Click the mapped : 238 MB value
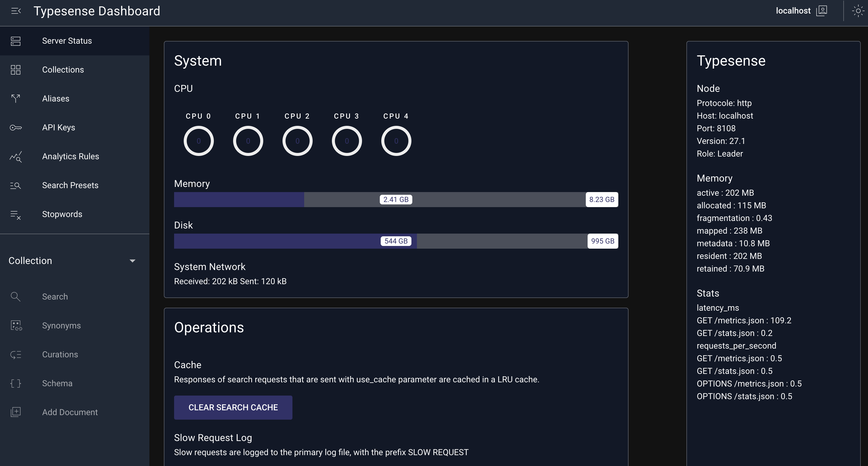 click(x=729, y=231)
